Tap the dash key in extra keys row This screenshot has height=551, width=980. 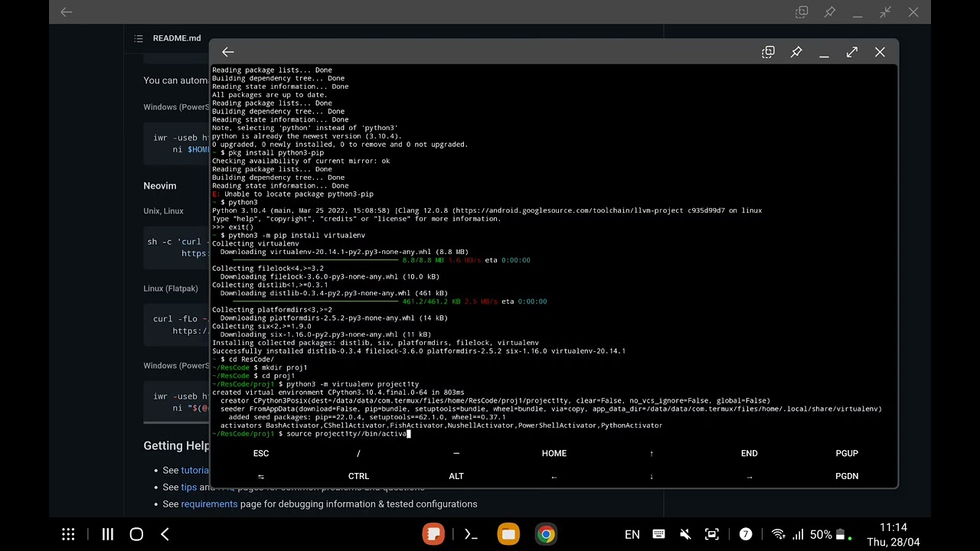click(x=456, y=453)
